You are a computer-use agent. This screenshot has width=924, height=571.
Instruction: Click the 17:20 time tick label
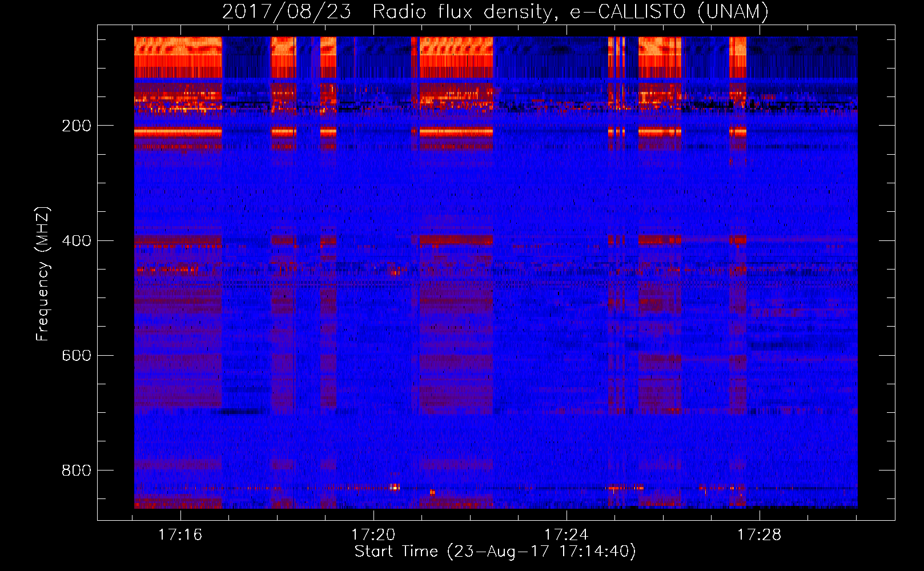tap(373, 535)
